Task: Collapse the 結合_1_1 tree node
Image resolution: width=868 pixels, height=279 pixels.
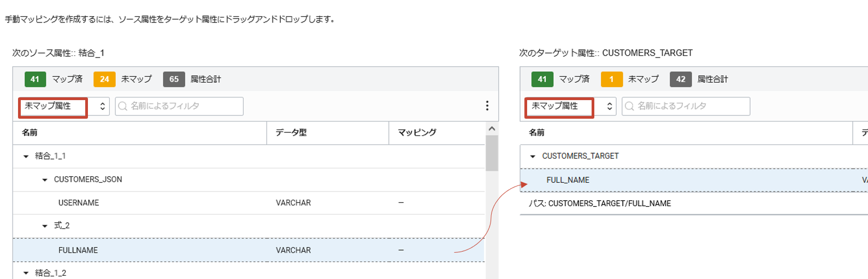Action: coord(26,156)
